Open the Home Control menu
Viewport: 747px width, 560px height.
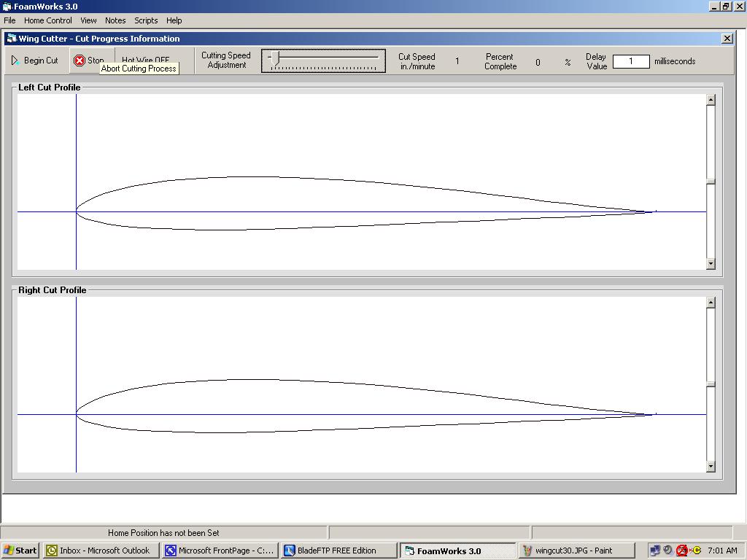[x=48, y=20]
